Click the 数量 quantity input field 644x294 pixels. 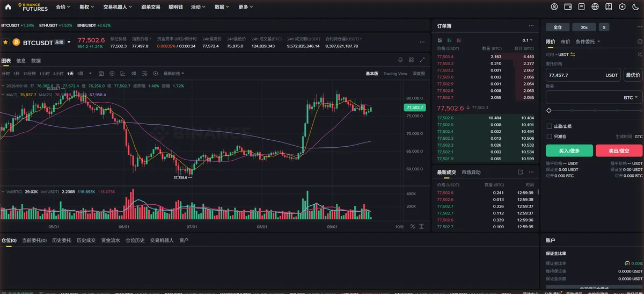tap(594, 97)
